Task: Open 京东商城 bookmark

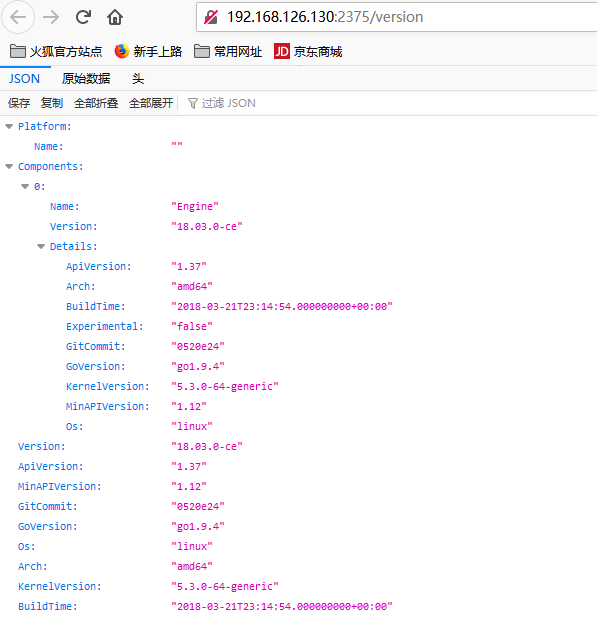Action: click(308, 52)
